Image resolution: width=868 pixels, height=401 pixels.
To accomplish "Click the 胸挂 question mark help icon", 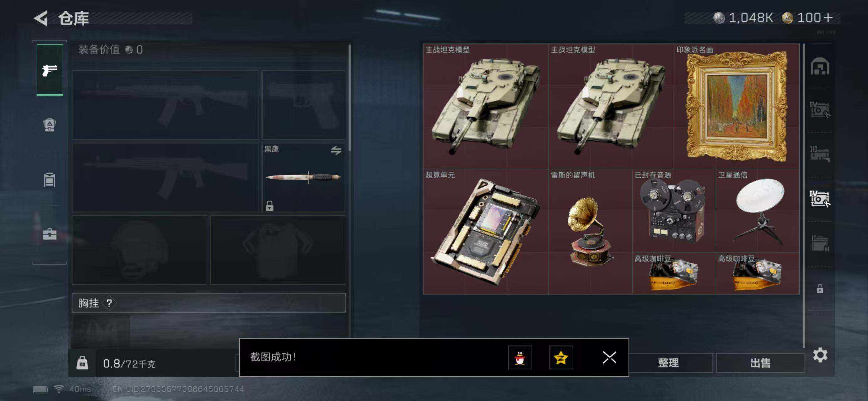I will pos(109,303).
